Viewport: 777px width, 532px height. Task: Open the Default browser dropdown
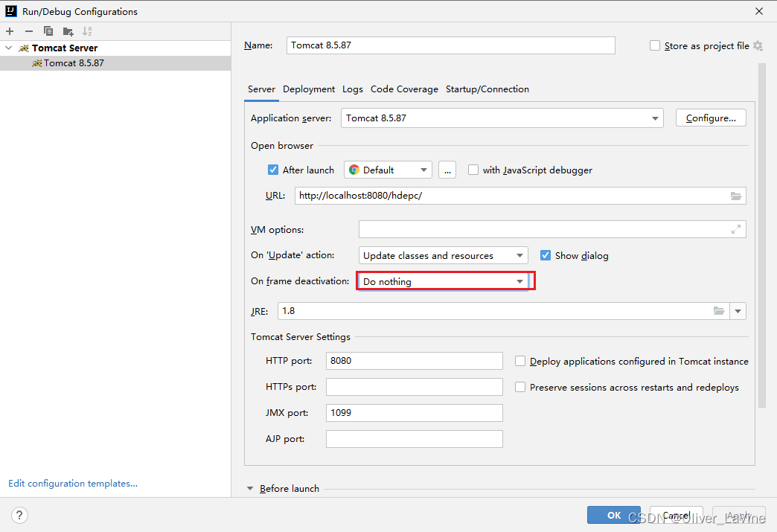coord(388,170)
